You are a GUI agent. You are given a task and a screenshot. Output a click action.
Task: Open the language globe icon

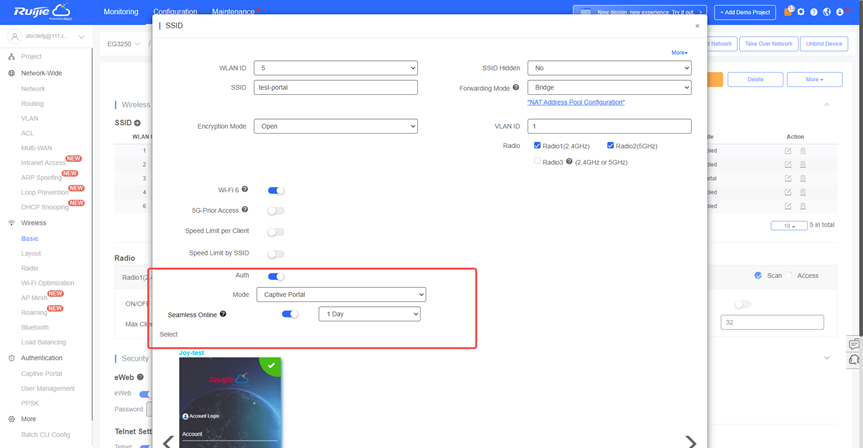coord(827,12)
